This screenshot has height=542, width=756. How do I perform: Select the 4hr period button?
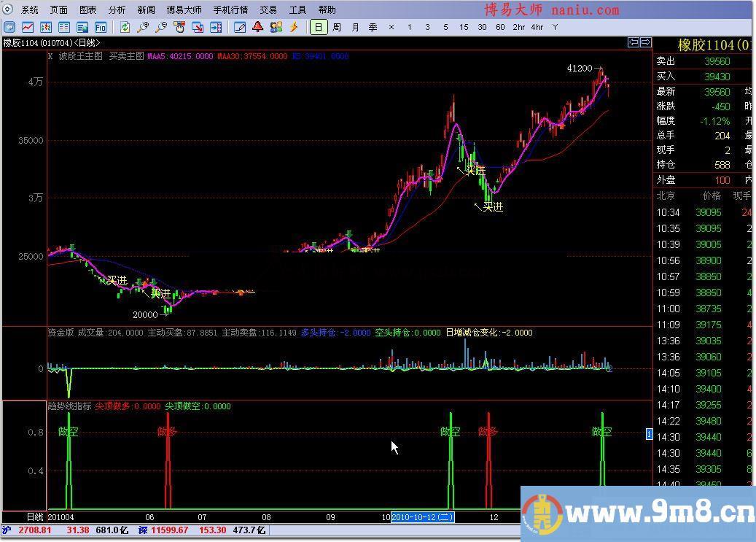pos(537,27)
